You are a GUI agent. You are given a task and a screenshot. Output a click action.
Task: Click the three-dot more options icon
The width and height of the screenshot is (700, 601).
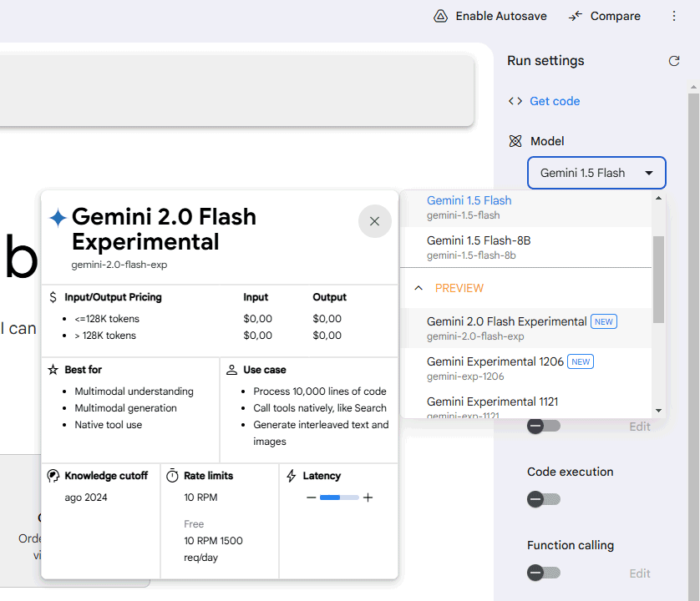tap(674, 16)
